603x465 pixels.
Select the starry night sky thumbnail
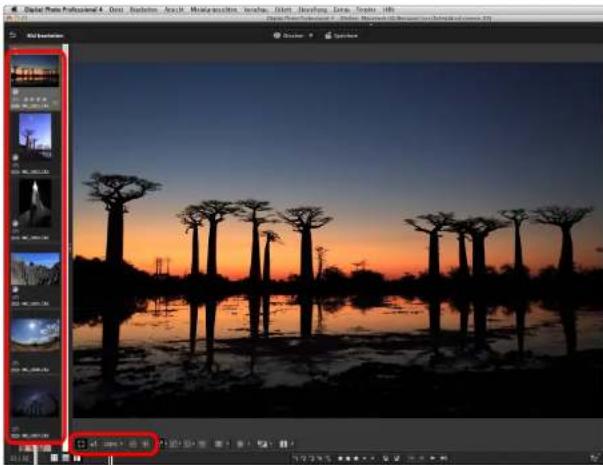[35, 400]
